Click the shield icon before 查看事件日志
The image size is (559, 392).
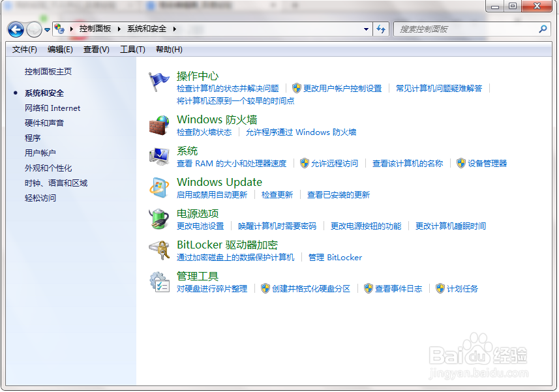(x=369, y=288)
